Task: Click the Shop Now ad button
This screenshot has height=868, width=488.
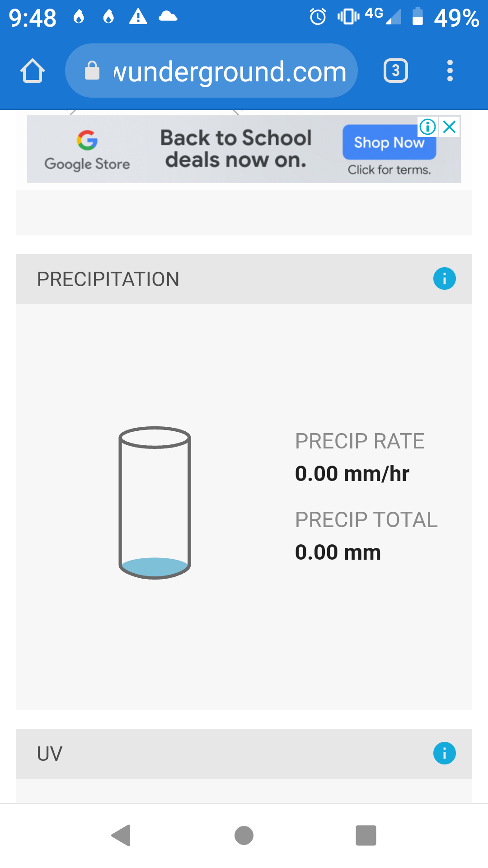Action: (x=389, y=142)
